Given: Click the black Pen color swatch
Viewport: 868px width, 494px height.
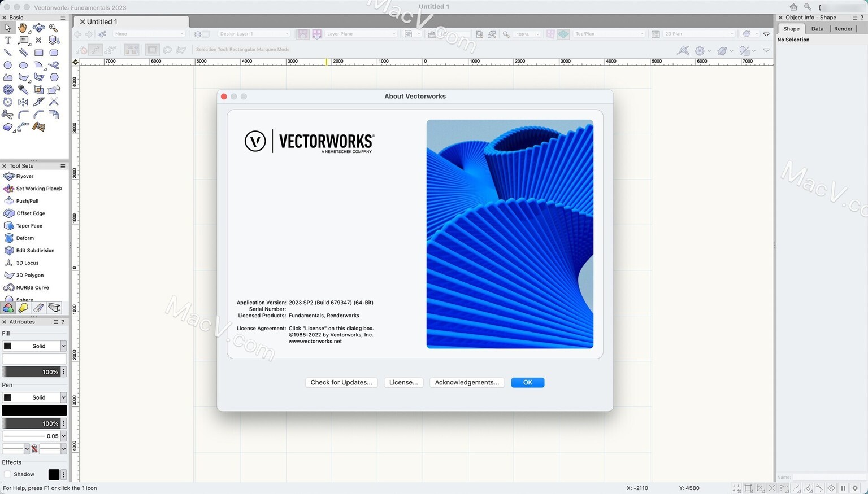Looking at the screenshot, I should (34, 410).
